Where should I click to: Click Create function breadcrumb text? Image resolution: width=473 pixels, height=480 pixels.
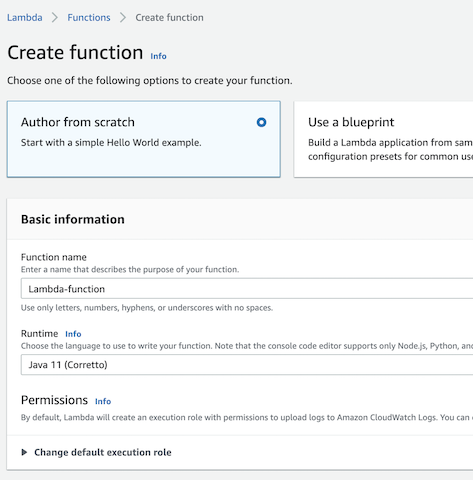(x=169, y=17)
